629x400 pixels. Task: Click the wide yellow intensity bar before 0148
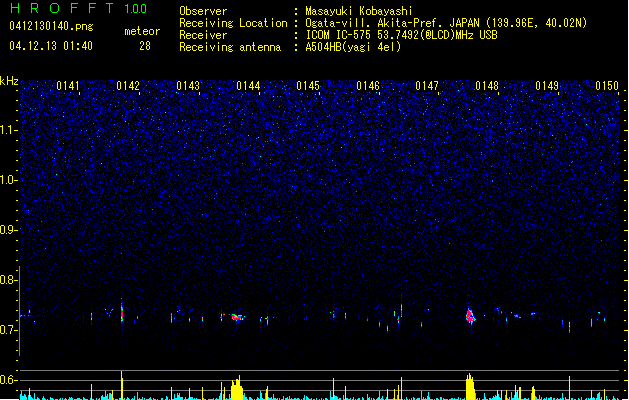coord(470,387)
